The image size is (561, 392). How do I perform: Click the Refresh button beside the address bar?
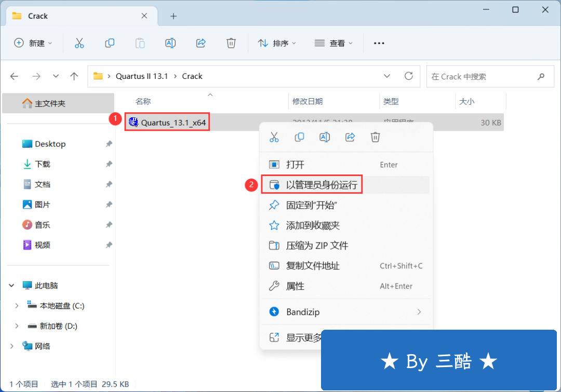point(409,76)
